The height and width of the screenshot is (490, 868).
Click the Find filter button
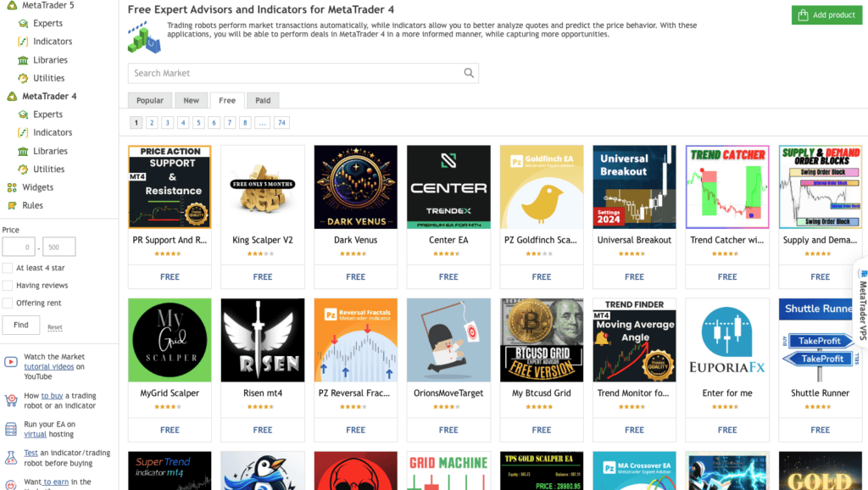tap(21, 325)
